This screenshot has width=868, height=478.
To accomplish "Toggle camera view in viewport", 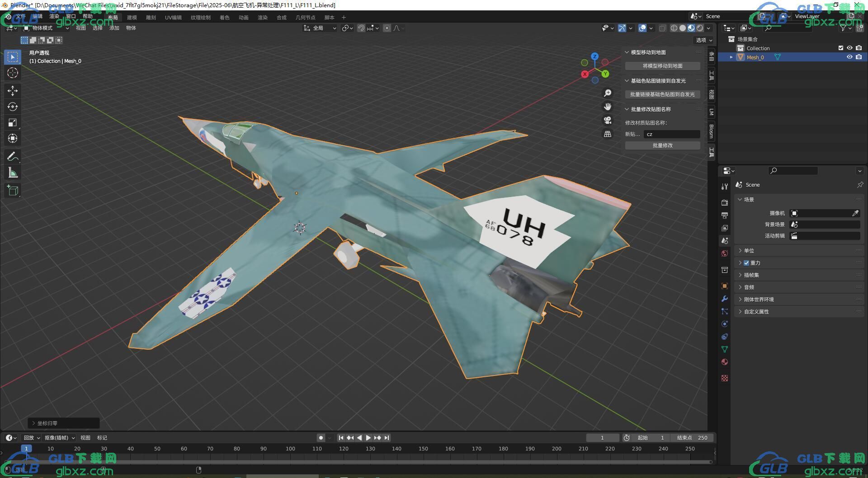I will (608, 120).
